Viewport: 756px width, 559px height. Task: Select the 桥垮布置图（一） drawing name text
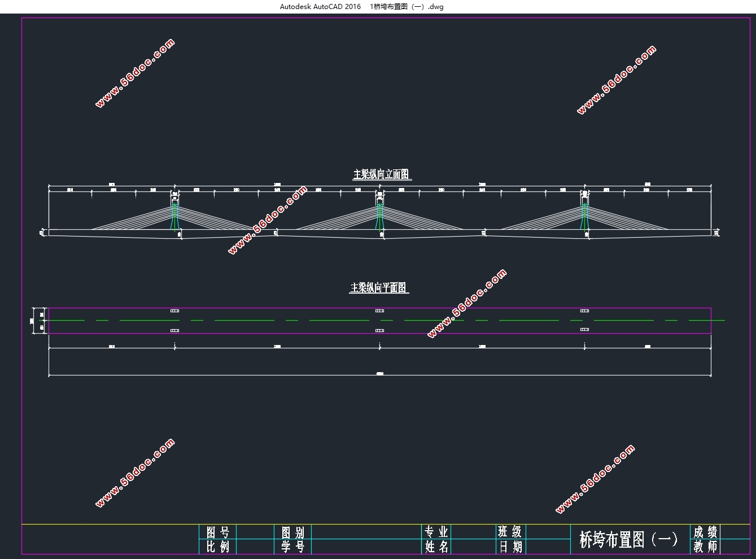628,539
